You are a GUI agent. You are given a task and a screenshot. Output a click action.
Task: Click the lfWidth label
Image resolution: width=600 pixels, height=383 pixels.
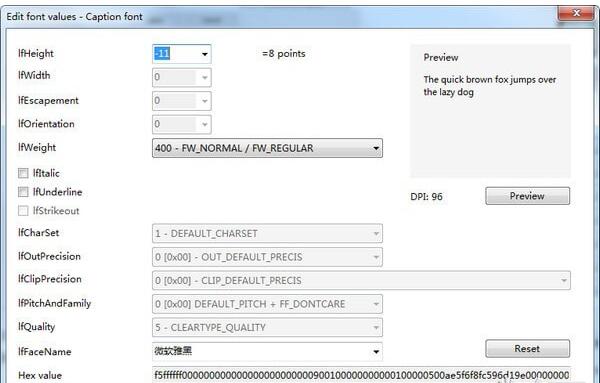coord(34,75)
